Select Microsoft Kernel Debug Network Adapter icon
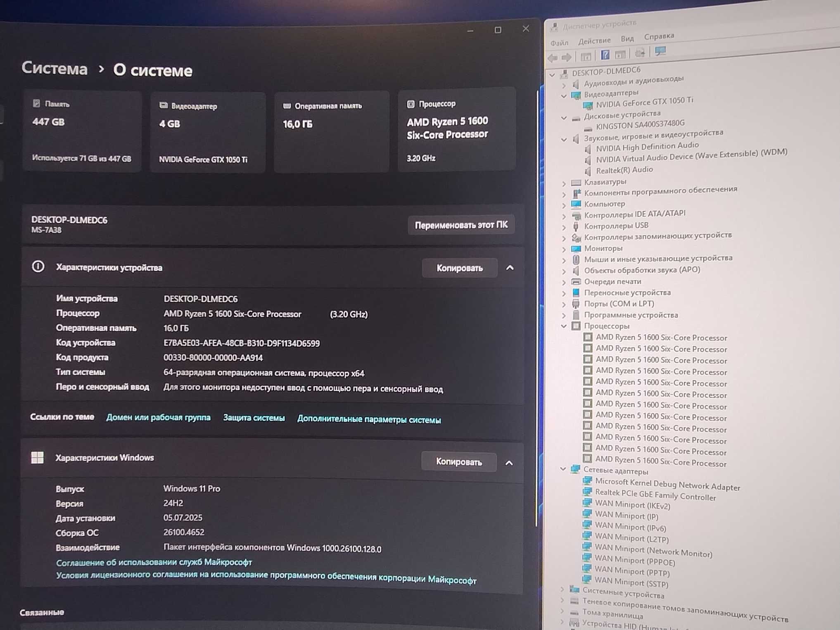The width and height of the screenshot is (840, 630). pos(587,480)
